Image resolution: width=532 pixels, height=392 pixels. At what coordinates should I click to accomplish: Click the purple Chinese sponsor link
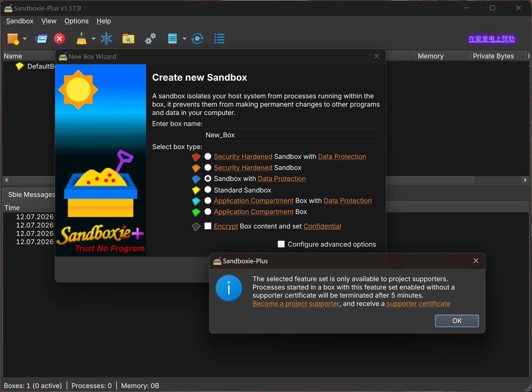pos(491,39)
